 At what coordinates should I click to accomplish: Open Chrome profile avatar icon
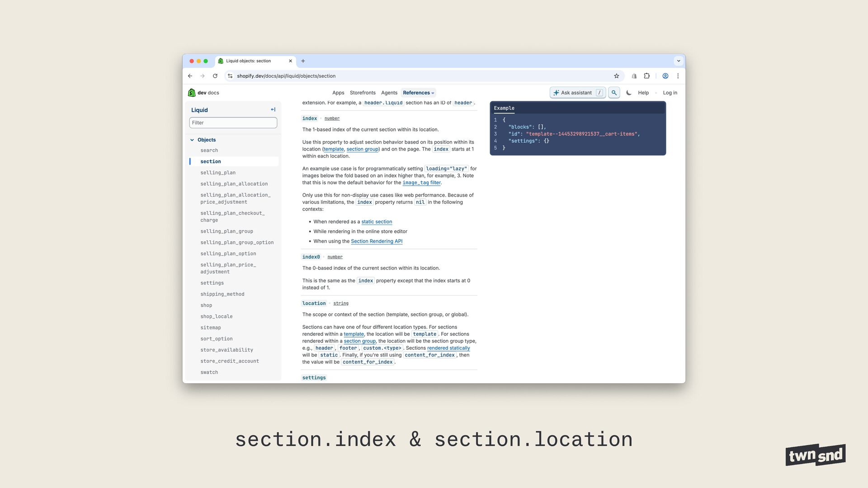pyautogui.click(x=665, y=76)
